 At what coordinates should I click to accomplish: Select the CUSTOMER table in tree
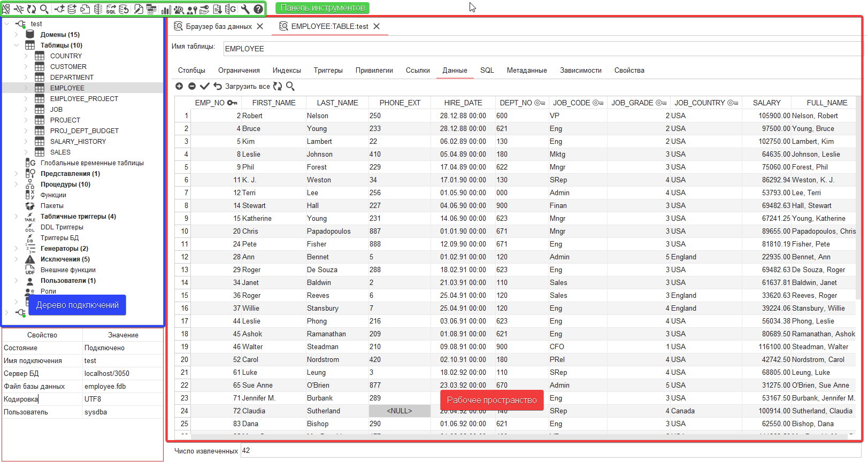[68, 67]
